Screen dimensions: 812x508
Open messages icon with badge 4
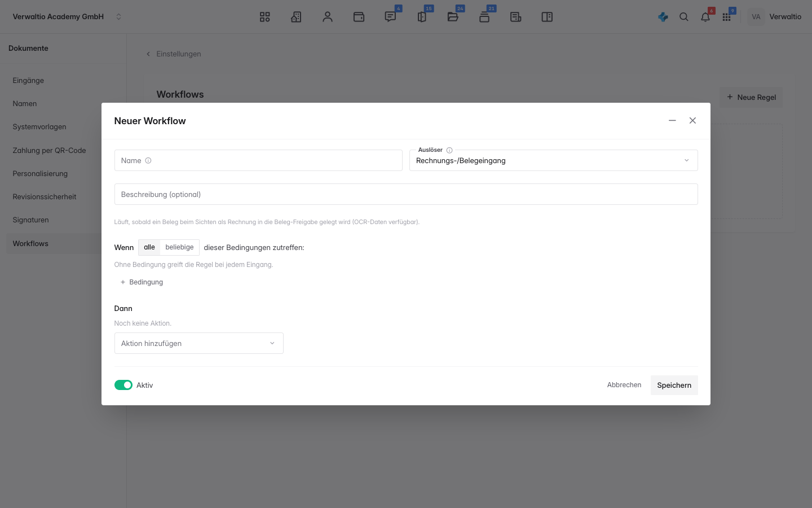tap(390, 17)
